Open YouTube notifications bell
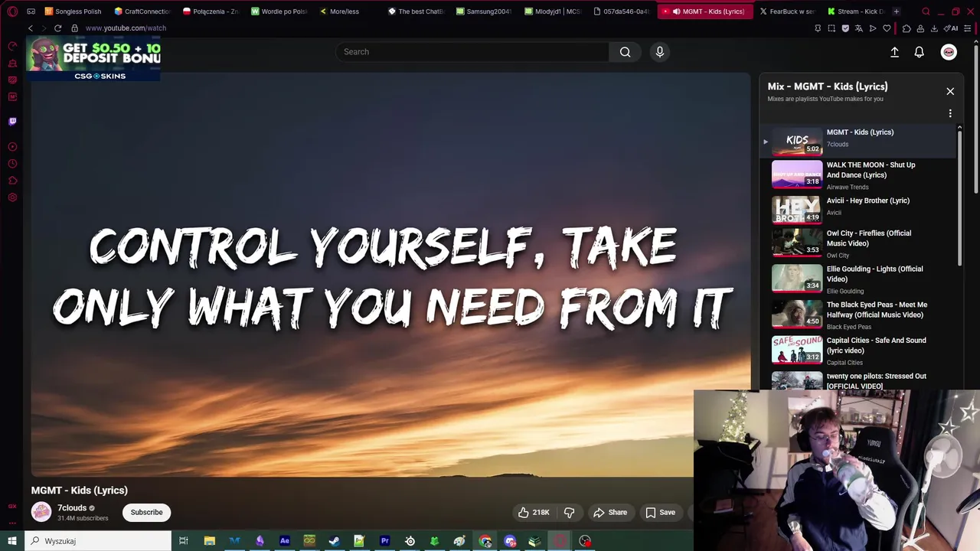This screenshot has height=551, width=980. [919, 52]
